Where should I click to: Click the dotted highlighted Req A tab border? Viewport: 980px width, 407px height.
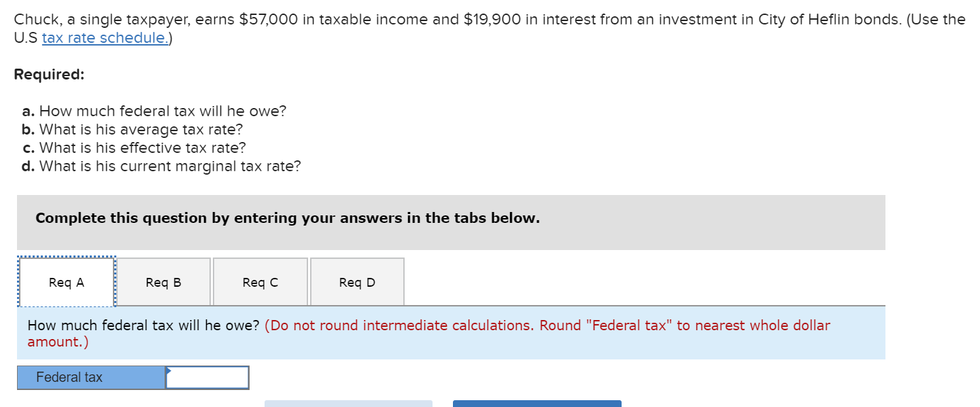point(66,258)
